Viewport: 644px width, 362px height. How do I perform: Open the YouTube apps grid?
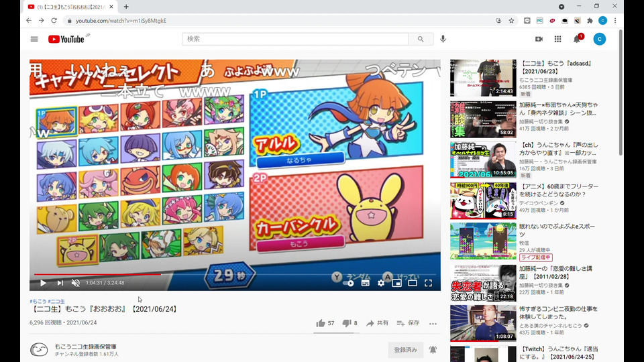tap(557, 39)
